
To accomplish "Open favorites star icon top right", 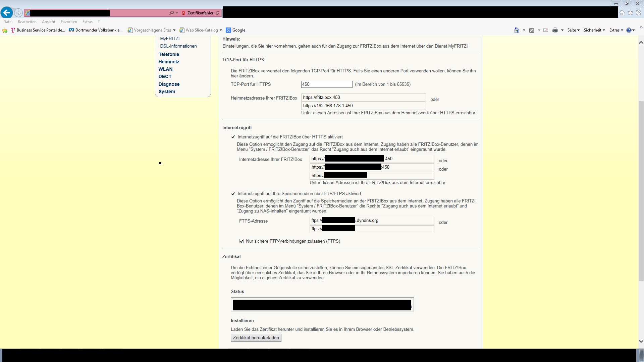I will [630, 12].
